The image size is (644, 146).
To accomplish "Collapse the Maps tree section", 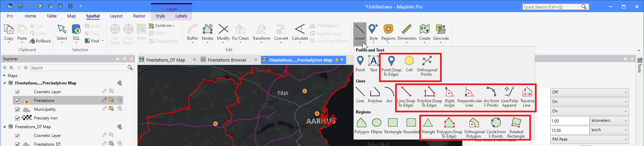I will (x=4, y=76).
